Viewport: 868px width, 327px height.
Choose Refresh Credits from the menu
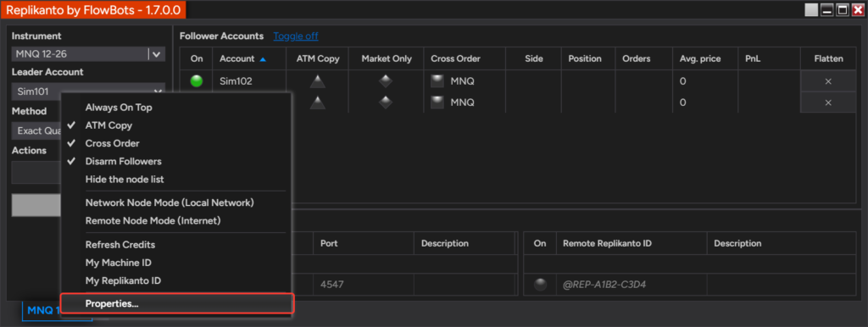click(x=176, y=245)
